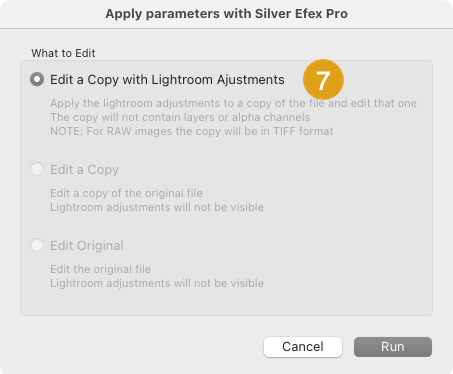453x374 pixels.
Task: Click the Edit the original file description
Action: click(x=100, y=269)
